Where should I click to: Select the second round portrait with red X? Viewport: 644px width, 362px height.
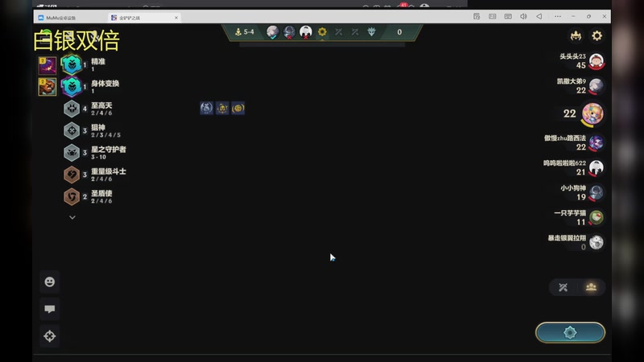click(x=289, y=31)
